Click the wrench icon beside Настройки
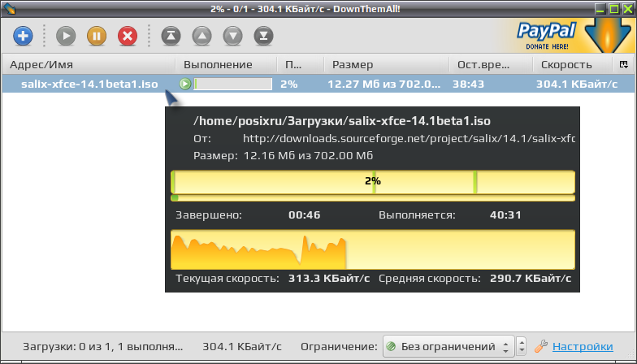 click(x=541, y=346)
